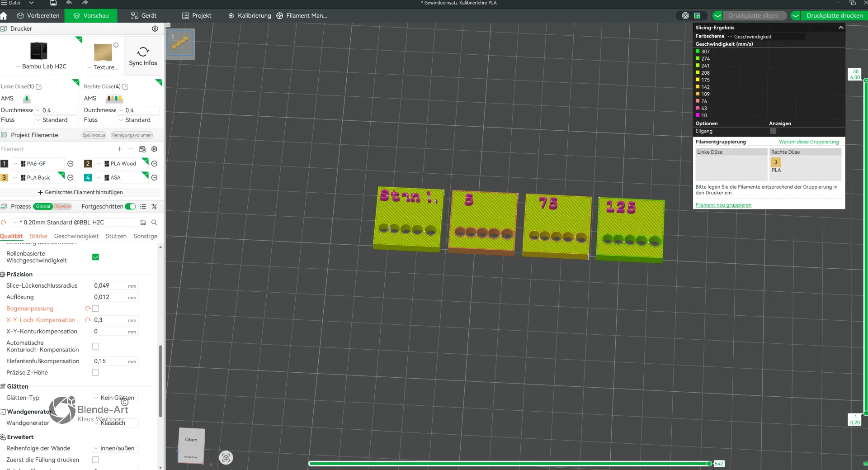Expand Reihenfolge der Wände dropdown
The image size is (868, 470).
(115, 448)
